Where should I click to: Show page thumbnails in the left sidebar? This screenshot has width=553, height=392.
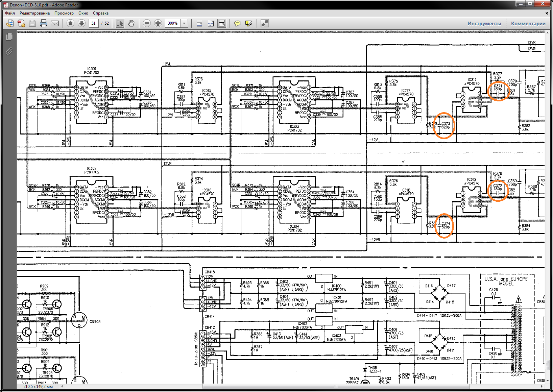(x=9, y=36)
